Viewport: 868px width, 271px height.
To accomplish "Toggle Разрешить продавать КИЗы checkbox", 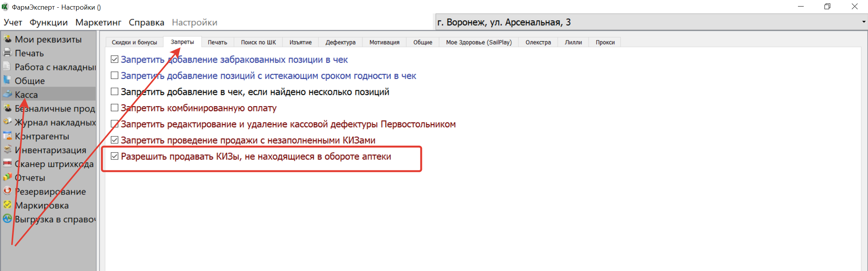I will pos(114,156).
